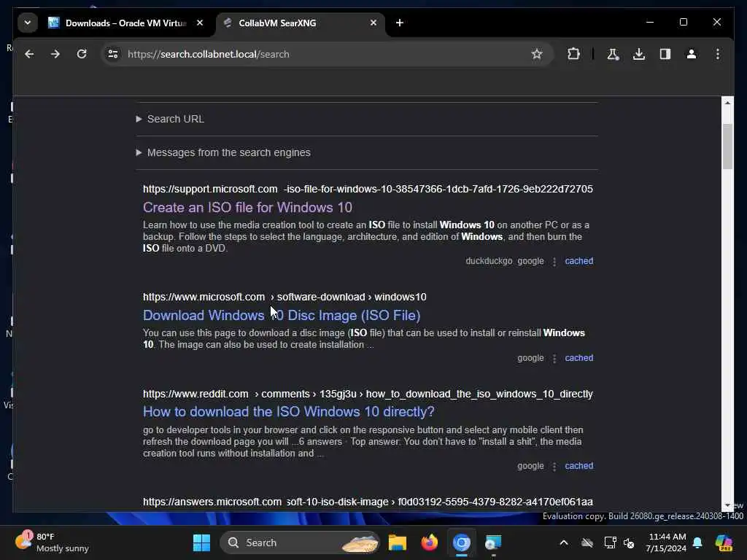Open cached copy of Download Windows 10 Disc Image result

click(578, 358)
